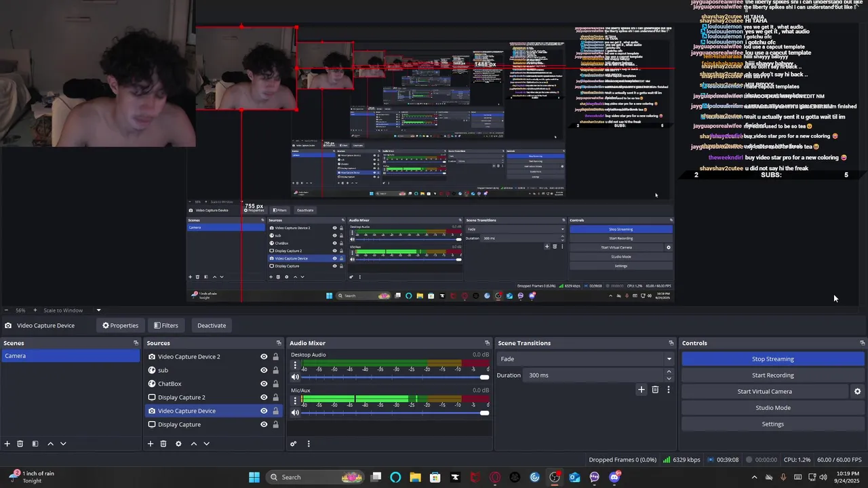Add a scene transition with plus icon
Screen dimensions: 868x488
click(x=641, y=390)
